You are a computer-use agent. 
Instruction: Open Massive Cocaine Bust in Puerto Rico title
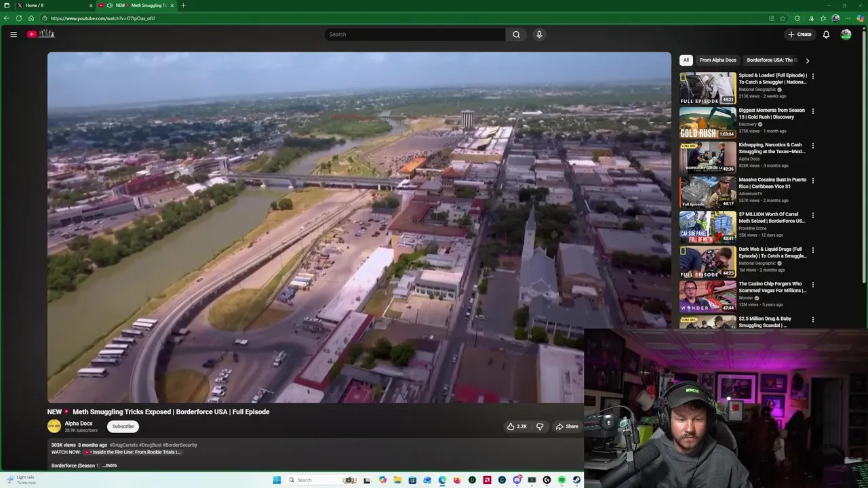[772, 183]
